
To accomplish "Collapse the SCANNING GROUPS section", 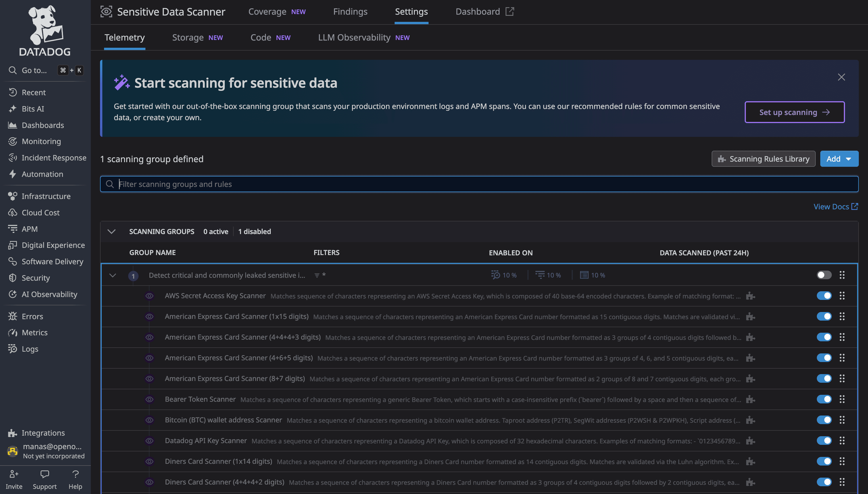I will point(112,231).
